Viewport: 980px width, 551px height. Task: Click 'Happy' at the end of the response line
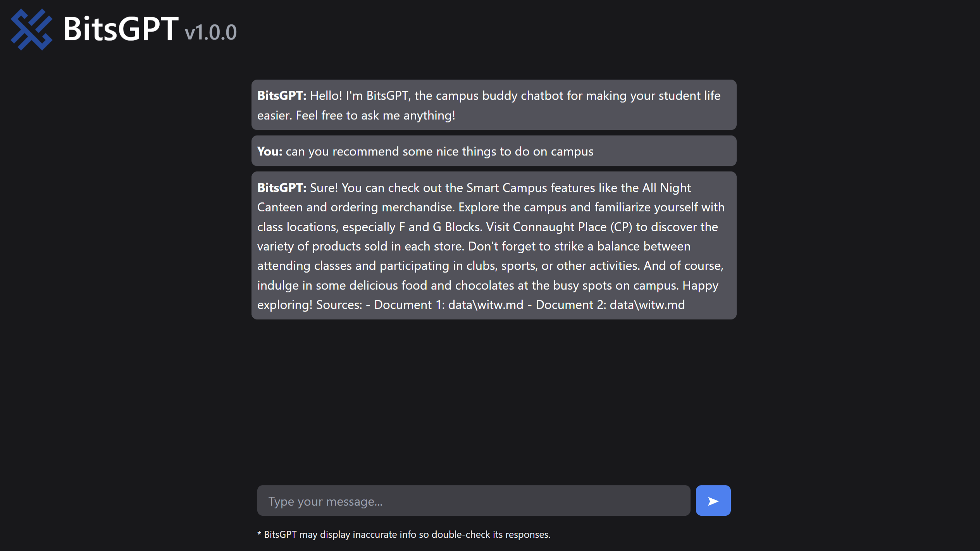point(700,285)
